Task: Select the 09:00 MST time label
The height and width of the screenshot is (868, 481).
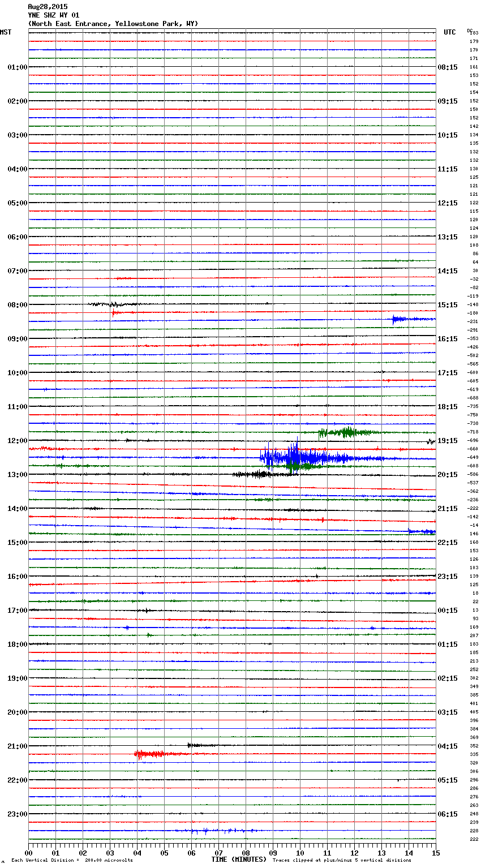Action: [x=18, y=339]
